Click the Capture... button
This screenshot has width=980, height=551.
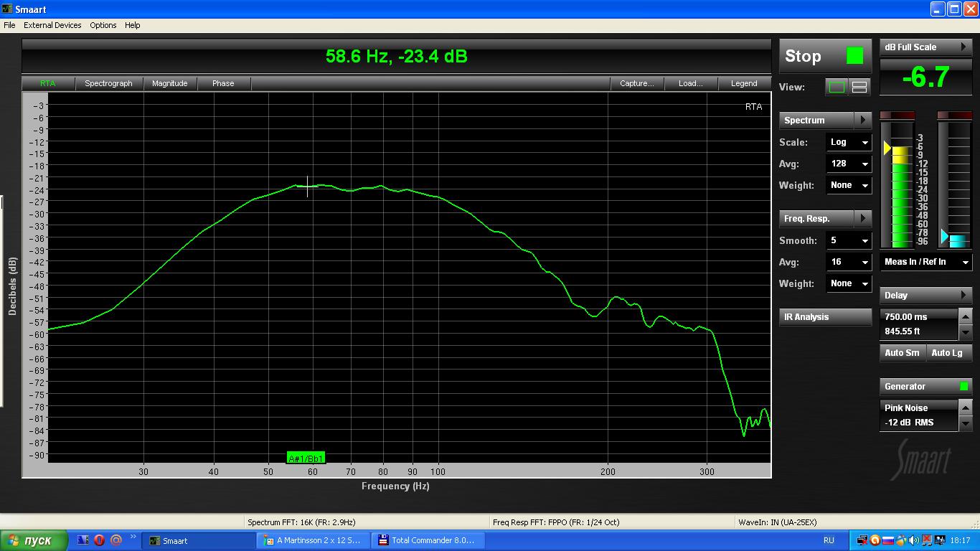click(x=637, y=83)
